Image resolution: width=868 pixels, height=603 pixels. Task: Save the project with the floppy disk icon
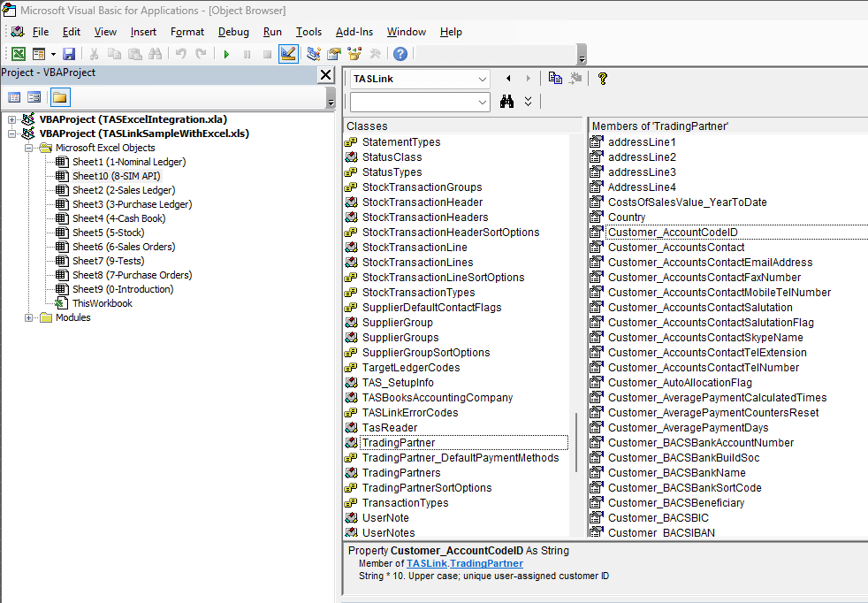68,54
